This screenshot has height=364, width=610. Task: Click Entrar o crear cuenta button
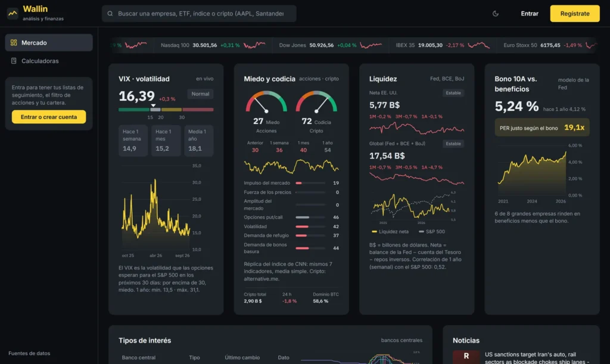click(x=49, y=117)
